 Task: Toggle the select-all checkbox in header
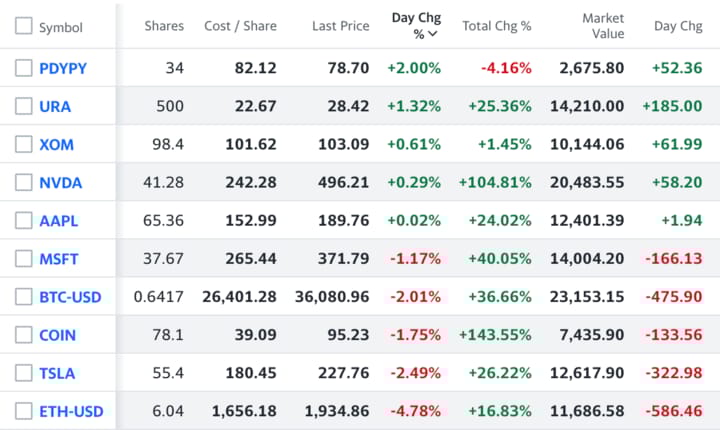pyautogui.click(x=24, y=27)
